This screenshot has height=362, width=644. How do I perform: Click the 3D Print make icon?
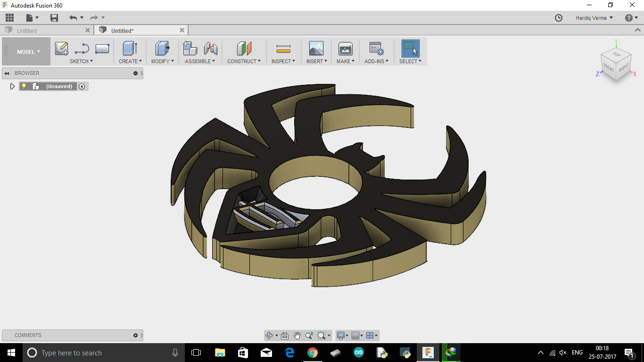pos(346,49)
